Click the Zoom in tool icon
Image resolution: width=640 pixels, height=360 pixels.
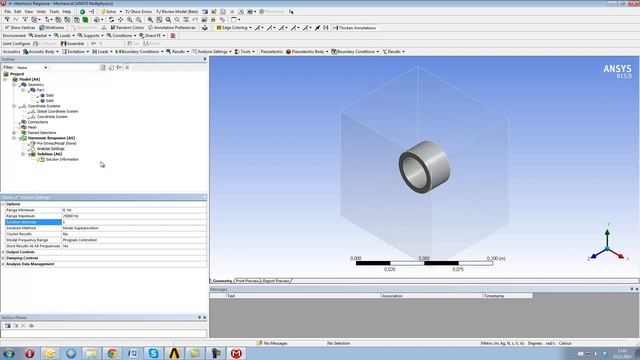click(129, 20)
